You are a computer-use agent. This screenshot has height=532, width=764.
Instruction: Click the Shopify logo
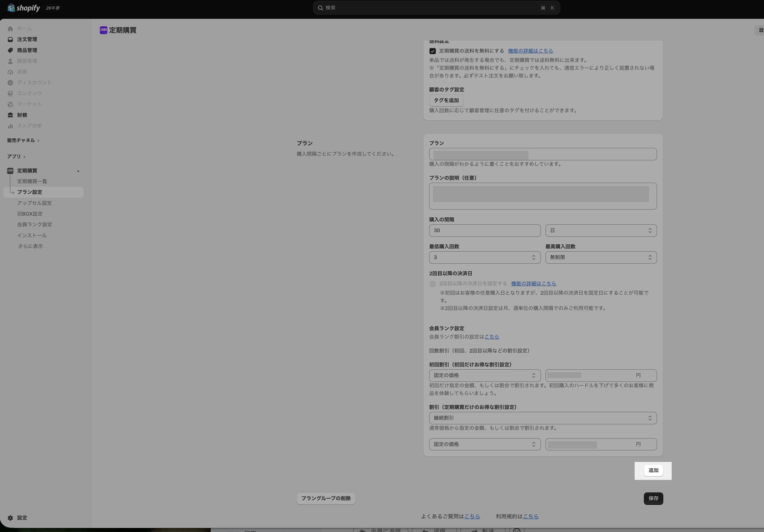coord(24,8)
